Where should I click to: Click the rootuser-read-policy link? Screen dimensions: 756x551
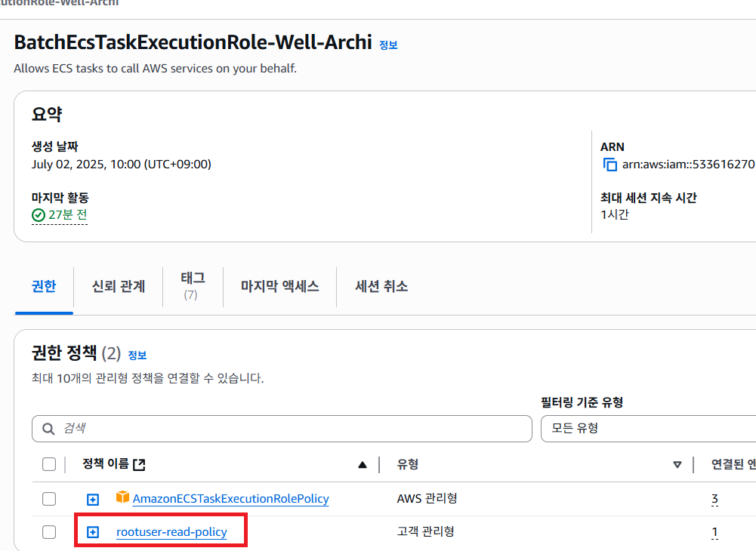[x=171, y=532]
